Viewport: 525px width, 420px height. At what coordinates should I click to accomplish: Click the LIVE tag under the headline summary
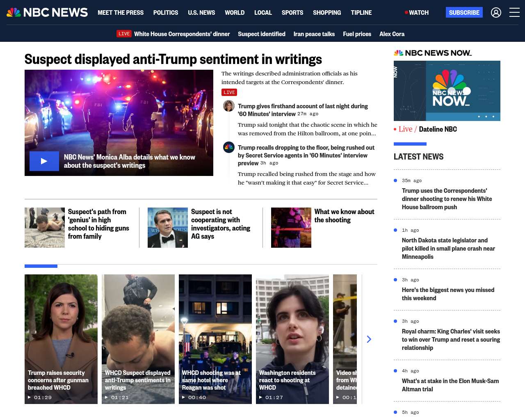pos(229,92)
